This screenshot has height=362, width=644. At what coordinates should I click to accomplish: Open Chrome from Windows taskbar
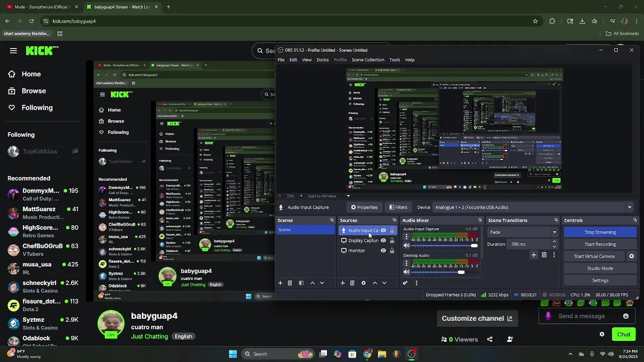[367, 354]
